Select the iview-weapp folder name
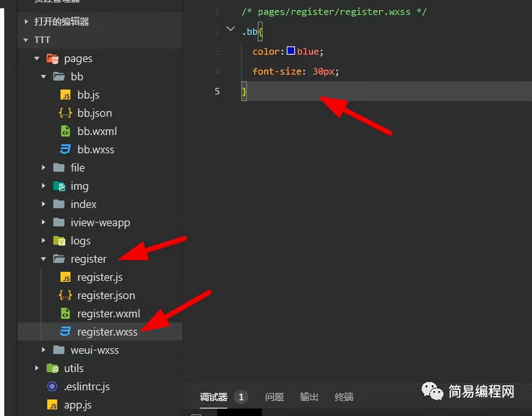This screenshot has width=532, height=416. [100, 223]
